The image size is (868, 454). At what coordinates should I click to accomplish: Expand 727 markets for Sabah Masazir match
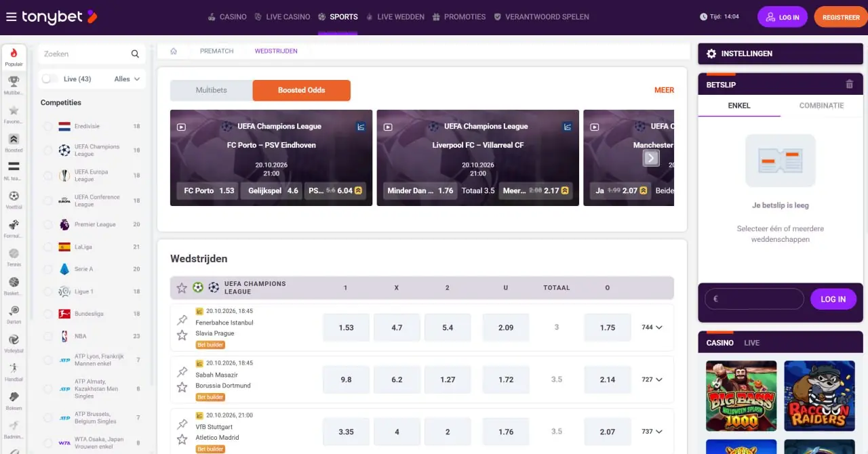(x=652, y=379)
